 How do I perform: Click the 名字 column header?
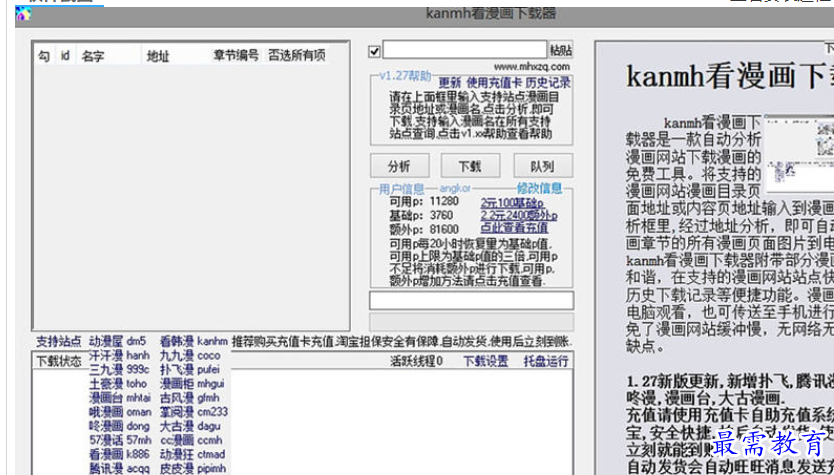click(93, 55)
